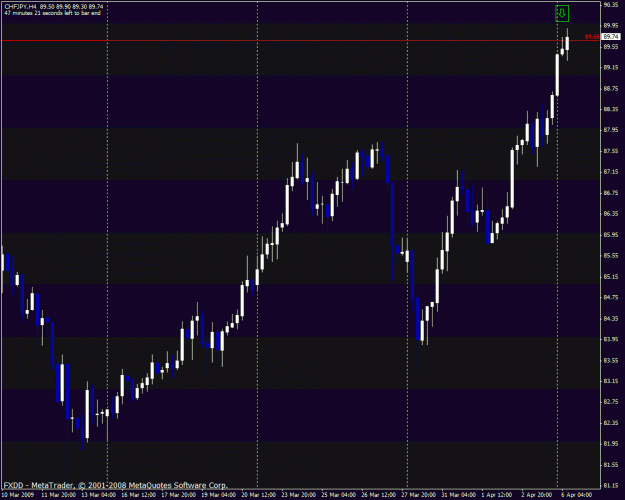Click the 82.35 price axis label
The width and height of the screenshot is (625, 500).
611,423
